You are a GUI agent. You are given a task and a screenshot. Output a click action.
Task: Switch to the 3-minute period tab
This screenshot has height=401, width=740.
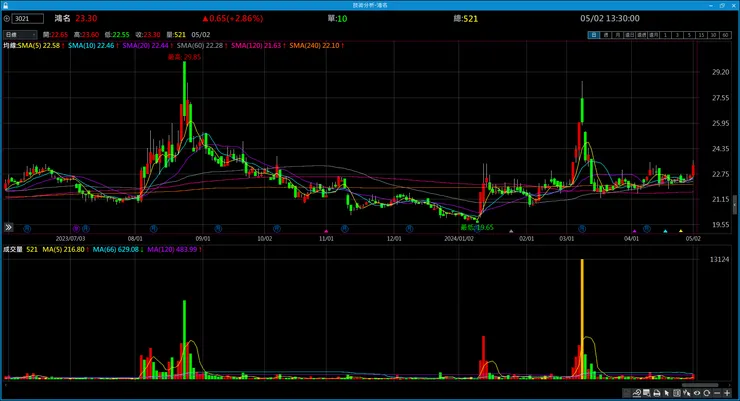(x=678, y=35)
